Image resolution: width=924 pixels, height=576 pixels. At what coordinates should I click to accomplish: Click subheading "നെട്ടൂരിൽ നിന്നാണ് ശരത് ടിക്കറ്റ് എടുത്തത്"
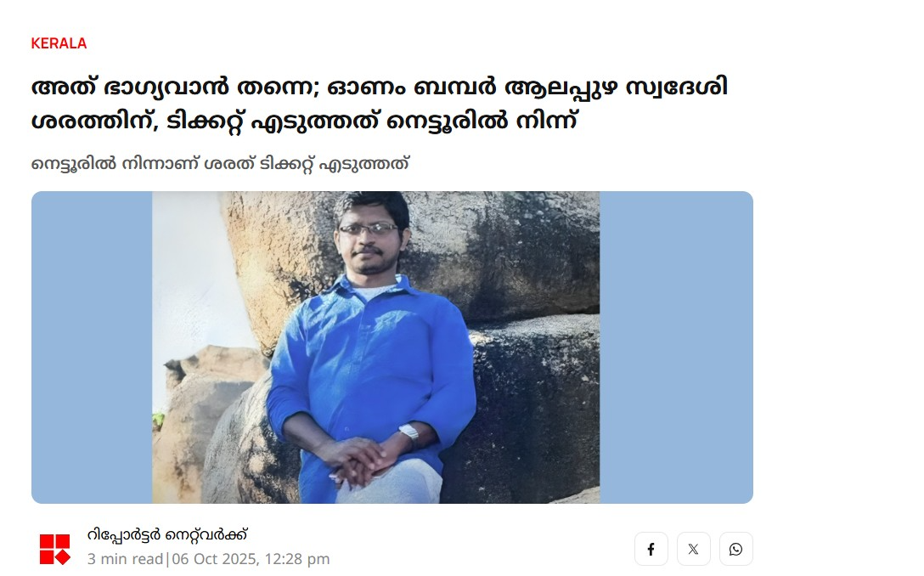(x=220, y=164)
